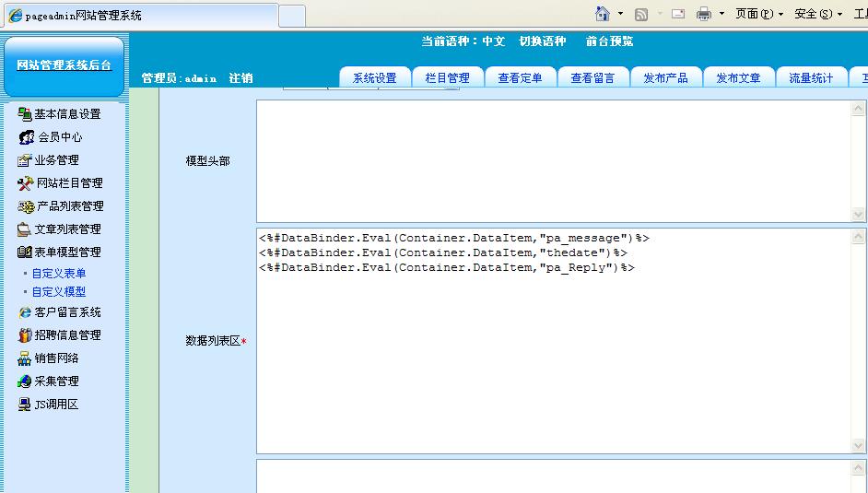Click the read mail envelope icon
868x493 pixels.
click(678, 14)
